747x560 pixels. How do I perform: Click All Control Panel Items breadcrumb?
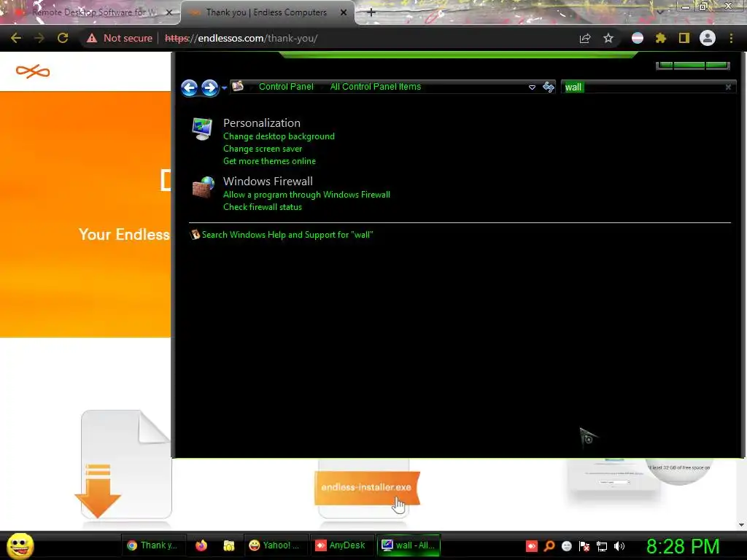click(376, 87)
